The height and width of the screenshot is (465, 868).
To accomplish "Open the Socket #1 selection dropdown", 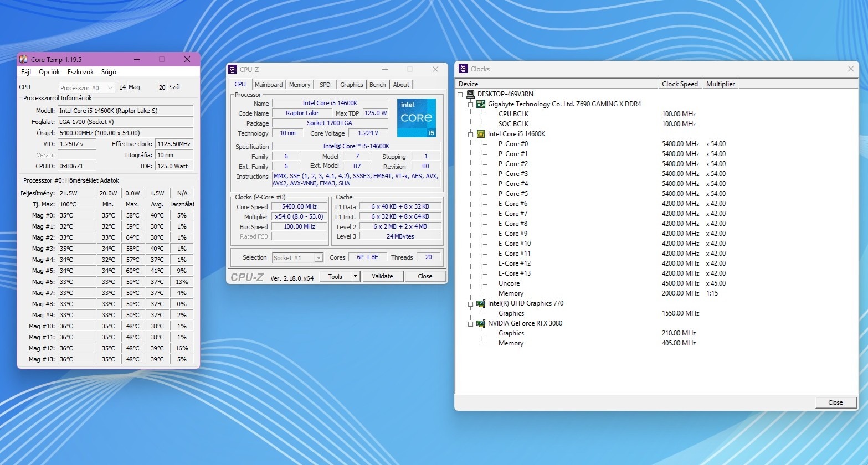I will click(297, 257).
